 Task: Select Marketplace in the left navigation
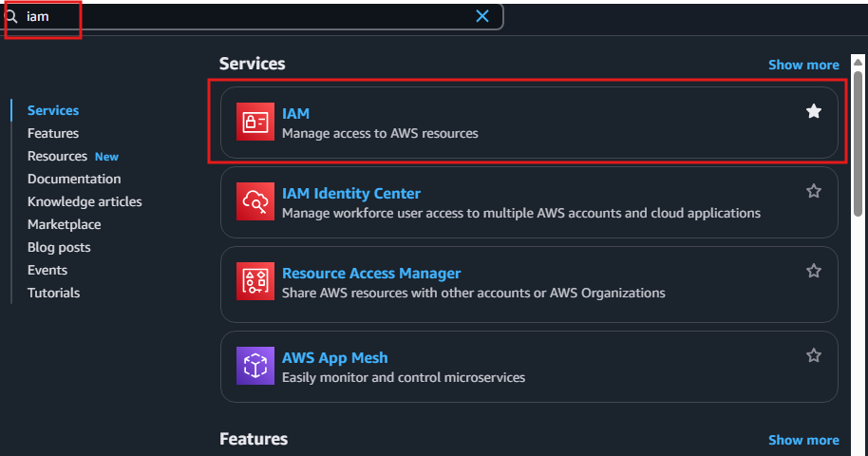point(65,224)
